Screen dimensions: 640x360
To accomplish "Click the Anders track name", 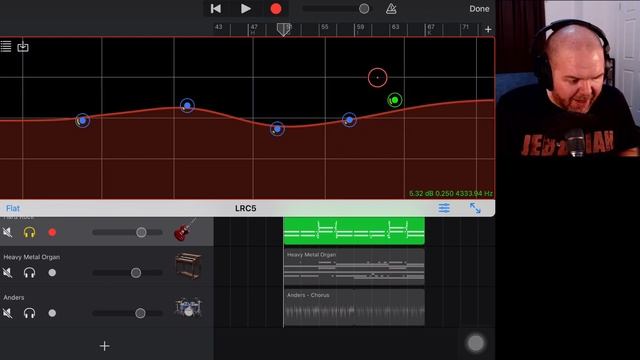I will pyautogui.click(x=13, y=298).
